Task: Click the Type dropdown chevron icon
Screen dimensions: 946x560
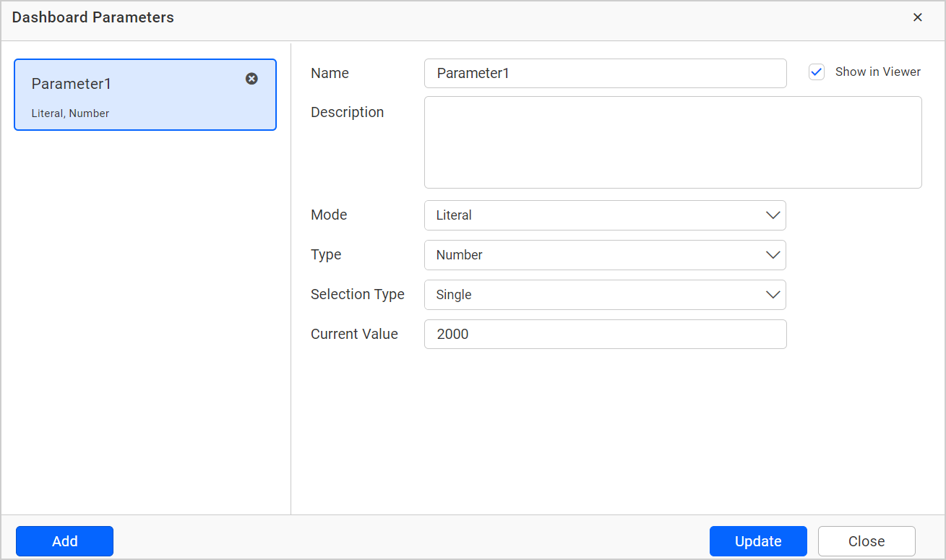Action: (x=773, y=254)
